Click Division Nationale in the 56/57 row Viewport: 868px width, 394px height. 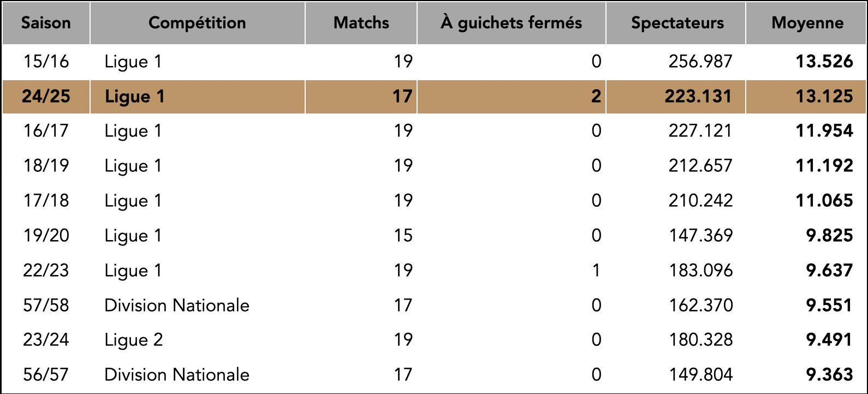177,375
